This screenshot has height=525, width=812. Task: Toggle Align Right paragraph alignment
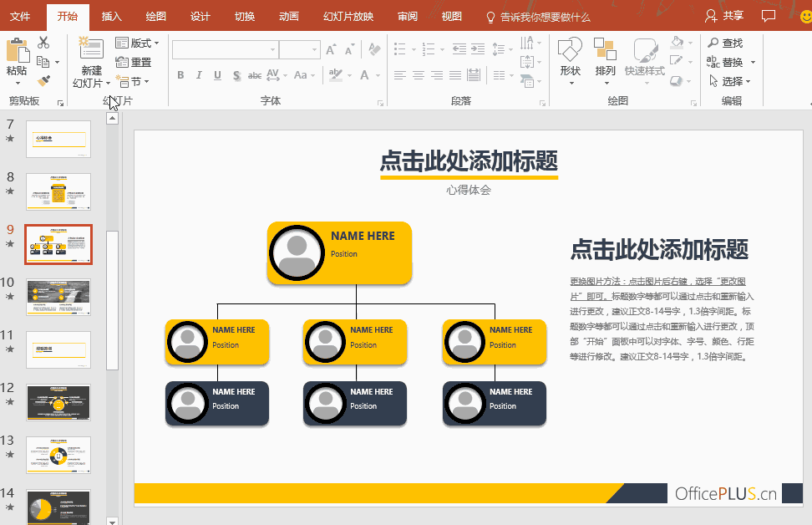pyautogui.click(x=437, y=76)
